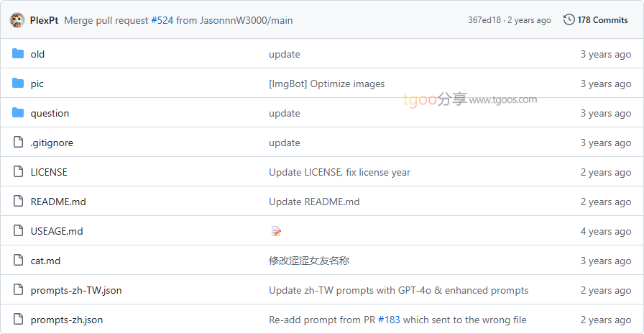Click the prompts-zh.json file icon
Viewport: 644px width, 334px height.
tap(18, 320)
